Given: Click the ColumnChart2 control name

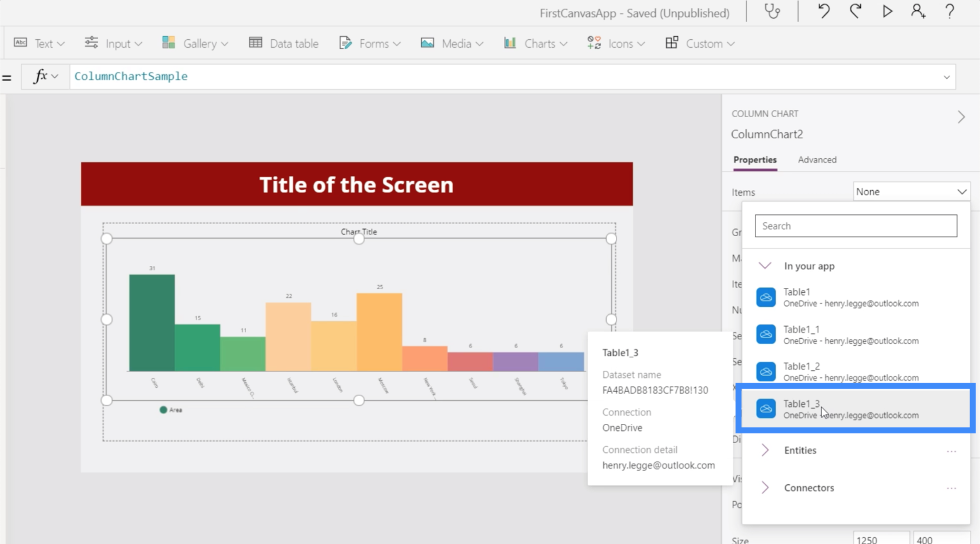Looking at the screenshot, I should [766, 134].
